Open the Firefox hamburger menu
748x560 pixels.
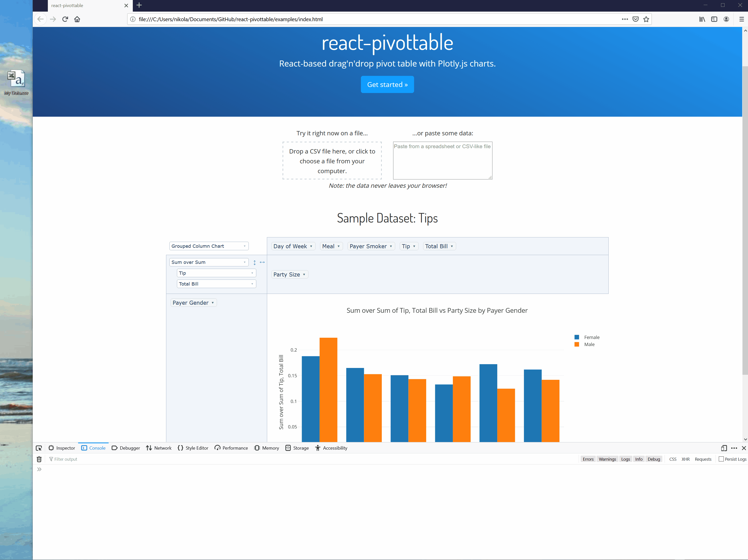[741, 19]
